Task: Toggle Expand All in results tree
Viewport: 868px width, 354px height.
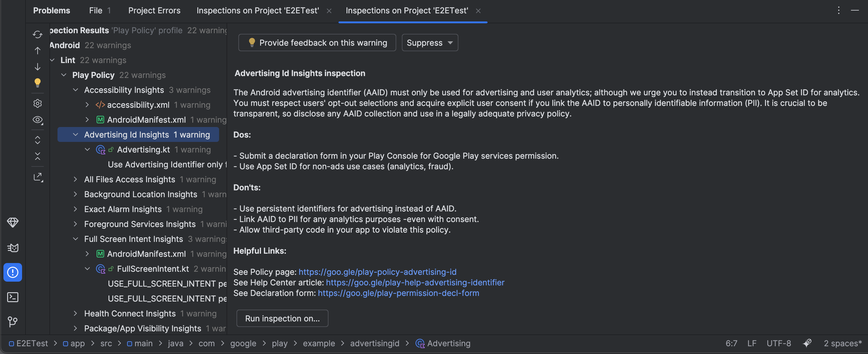Action: (x=37, y=140)
